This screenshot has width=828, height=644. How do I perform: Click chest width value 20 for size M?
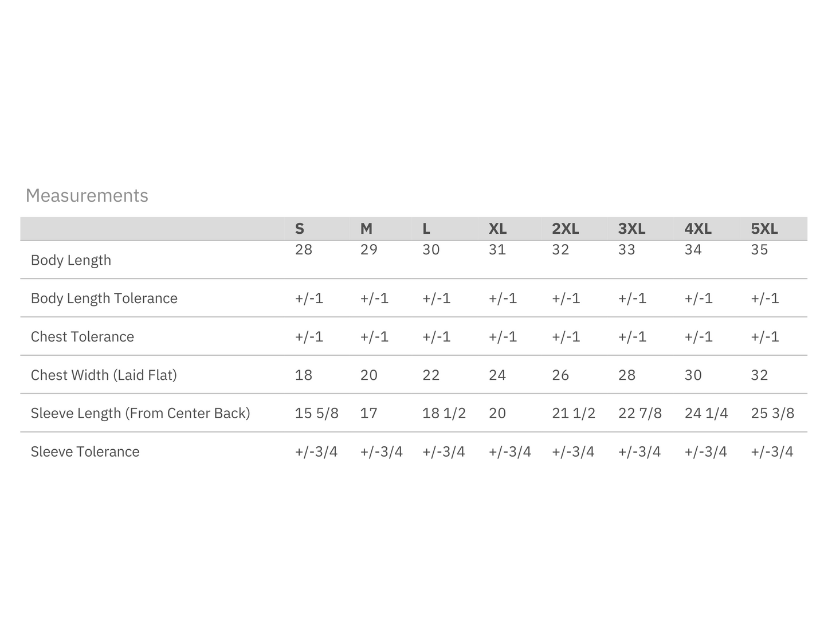(369, 375)
